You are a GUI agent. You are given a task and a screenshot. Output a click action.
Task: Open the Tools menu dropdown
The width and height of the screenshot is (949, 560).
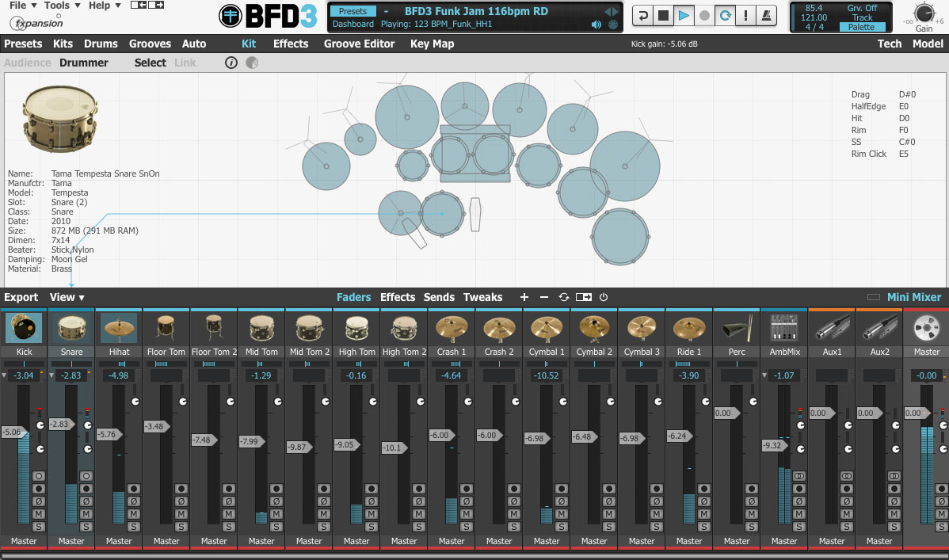pyautogui.click(x=61, y=6)
